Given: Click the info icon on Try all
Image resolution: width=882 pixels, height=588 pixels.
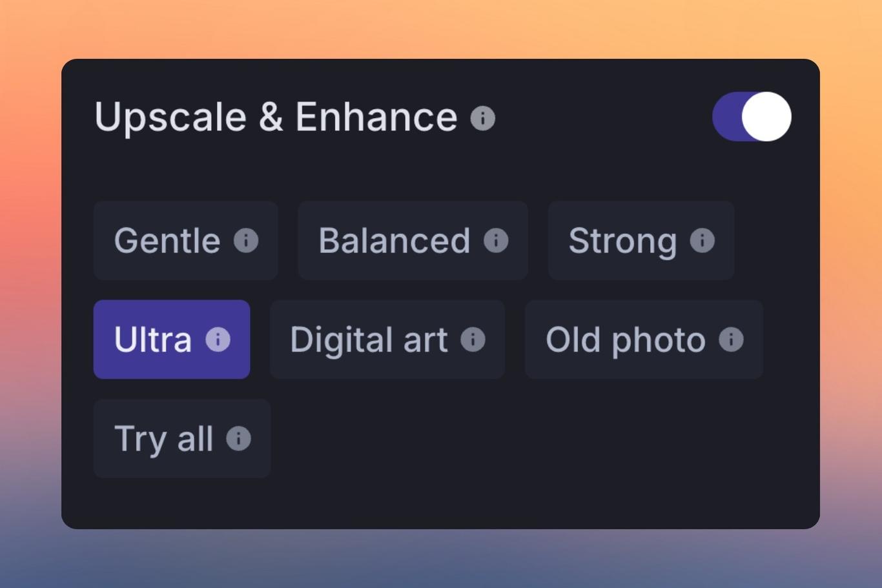Looking at the screenshot, I should pyautogui.click(x=240, y=439).
